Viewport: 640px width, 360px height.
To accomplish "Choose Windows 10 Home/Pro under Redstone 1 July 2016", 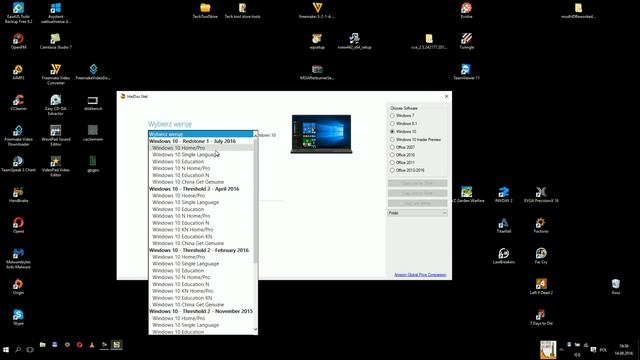I will [x=201, y=148].
